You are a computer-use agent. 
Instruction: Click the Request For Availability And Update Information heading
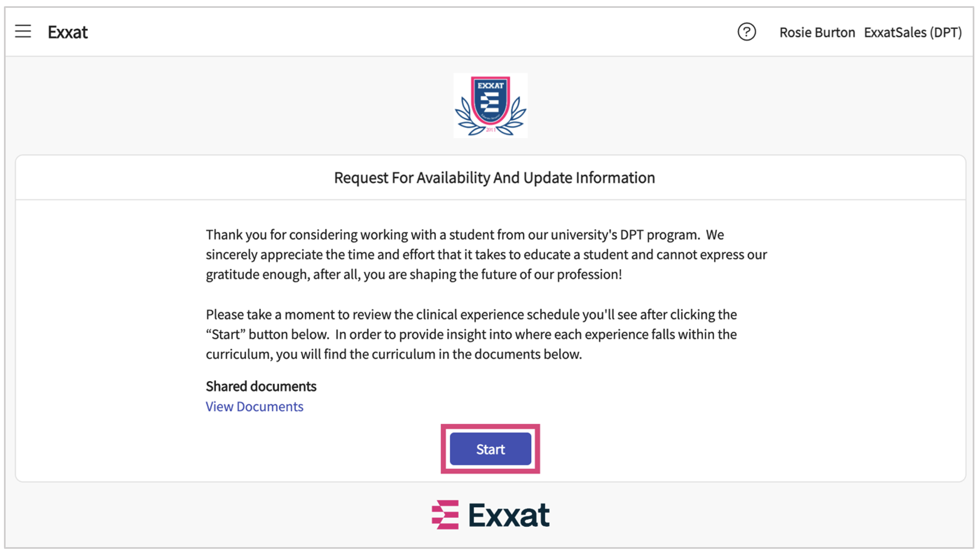coord(494,178)
